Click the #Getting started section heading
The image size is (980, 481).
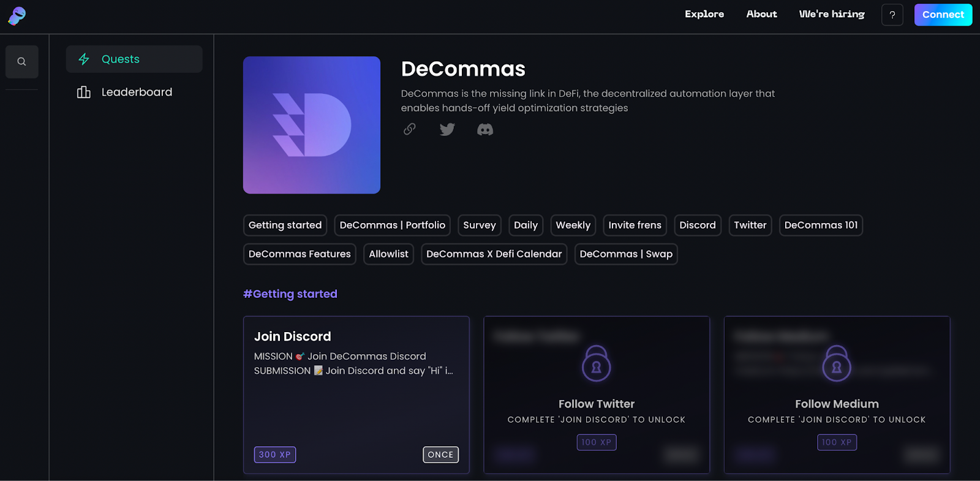pyautogui.click(x=290, y=294)
